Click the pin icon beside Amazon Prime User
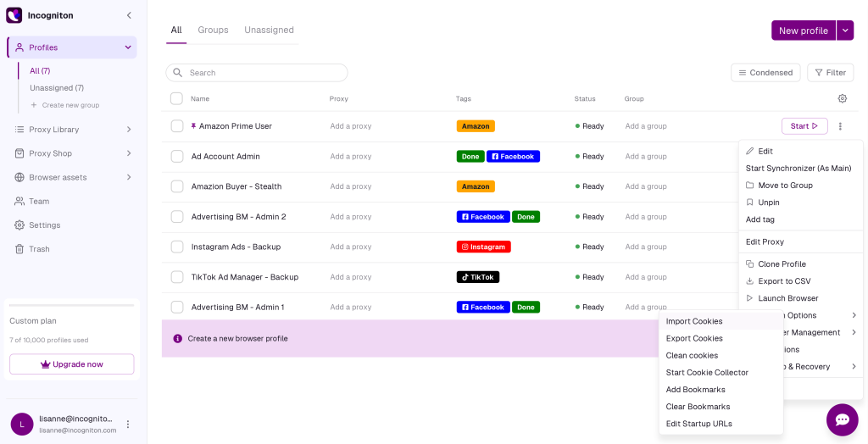 (194, 126)
